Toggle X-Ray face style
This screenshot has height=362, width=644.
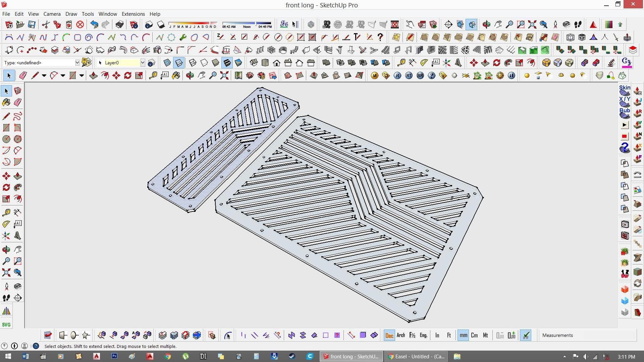click(167, 63)
